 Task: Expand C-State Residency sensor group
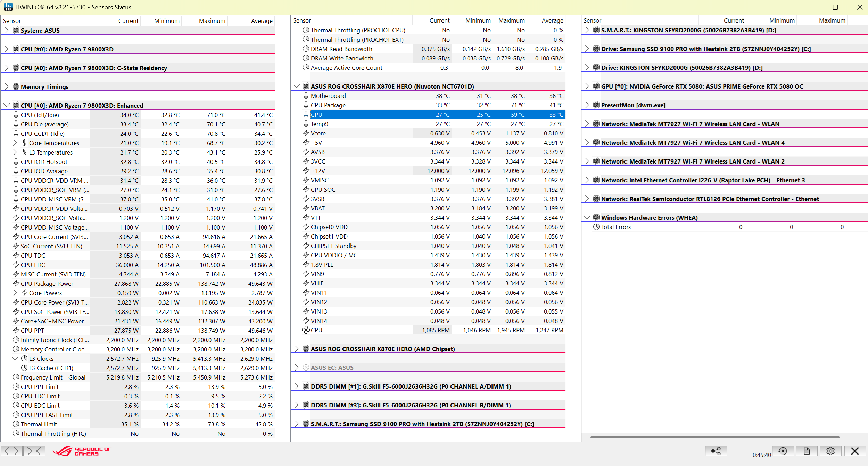(7, 68)
